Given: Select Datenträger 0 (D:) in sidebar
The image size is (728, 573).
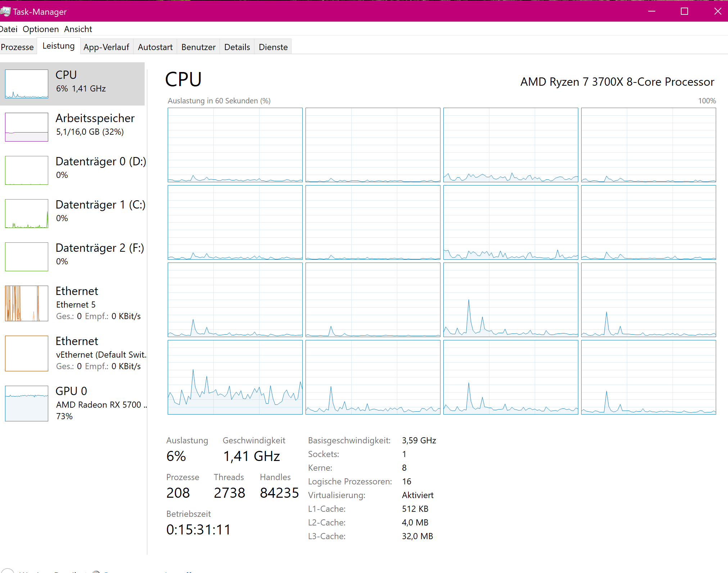Looking at the screenshot, I should 72,169.
